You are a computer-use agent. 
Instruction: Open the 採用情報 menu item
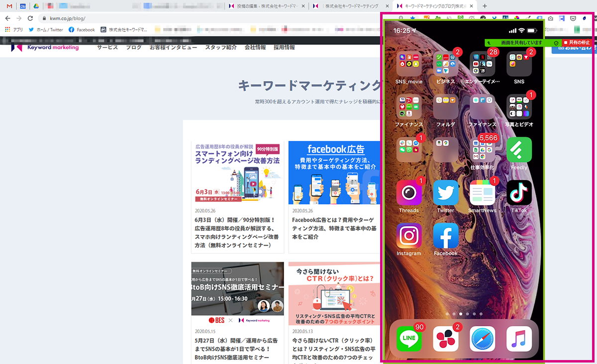(284, 47)
